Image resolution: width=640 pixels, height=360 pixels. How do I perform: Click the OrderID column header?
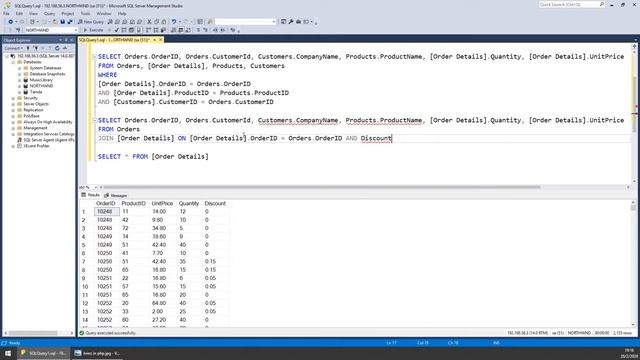pos(106,203)
